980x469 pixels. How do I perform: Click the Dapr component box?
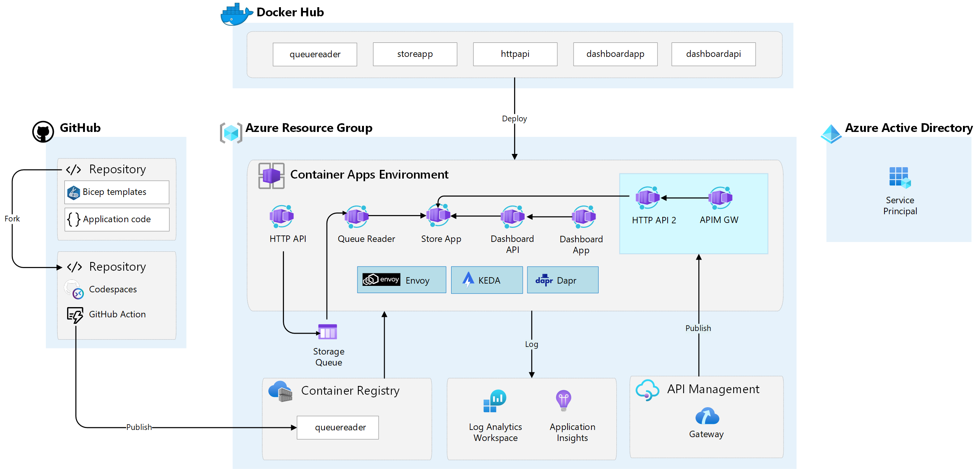click(562, 279)
